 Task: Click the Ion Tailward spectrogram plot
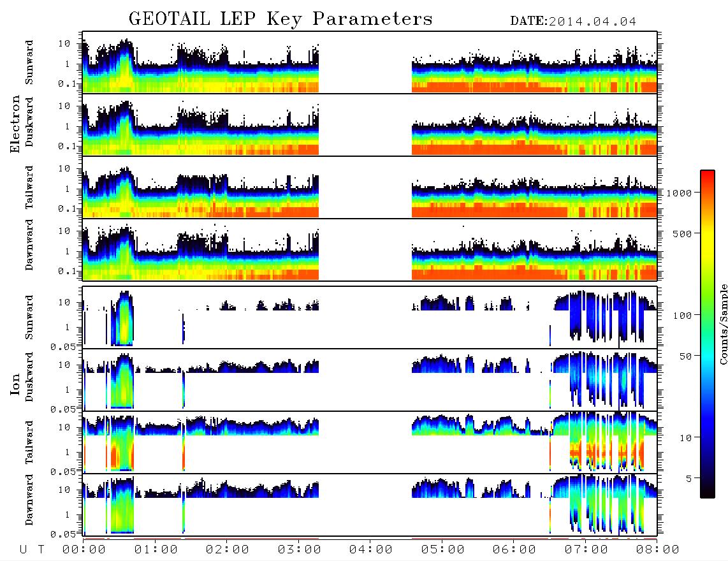pyautogui.click(x=370, y=442)
